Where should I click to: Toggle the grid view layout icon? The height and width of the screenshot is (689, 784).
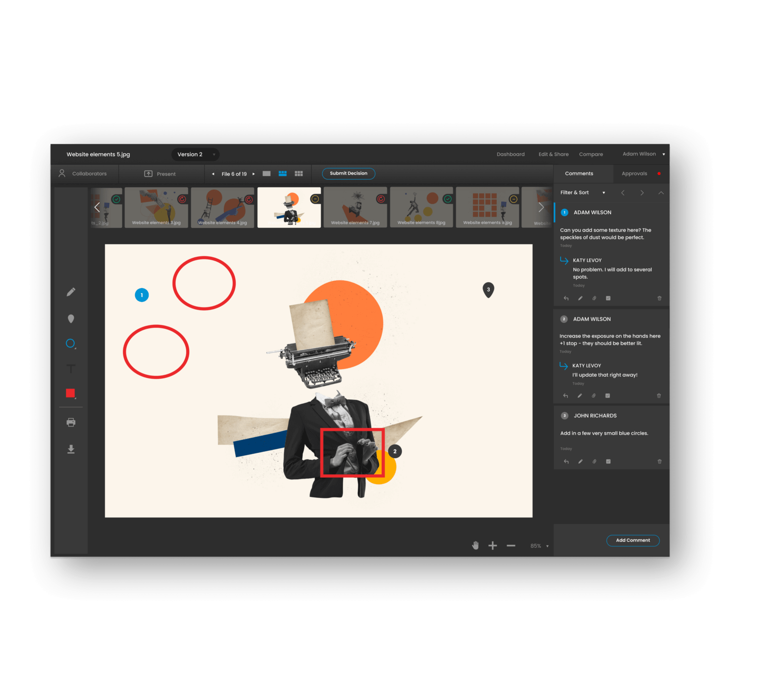[x=299, y=173]
